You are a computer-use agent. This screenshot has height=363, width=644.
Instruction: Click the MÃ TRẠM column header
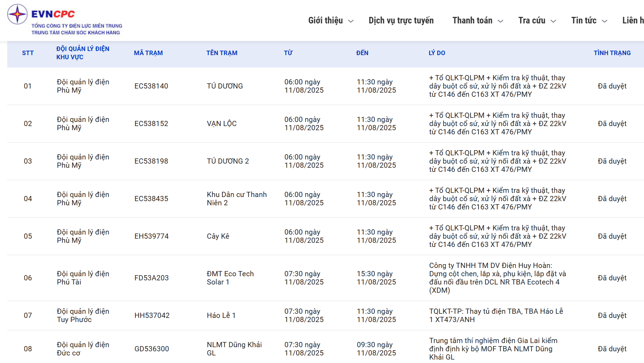pyautogui.click(x=148, y=53)
